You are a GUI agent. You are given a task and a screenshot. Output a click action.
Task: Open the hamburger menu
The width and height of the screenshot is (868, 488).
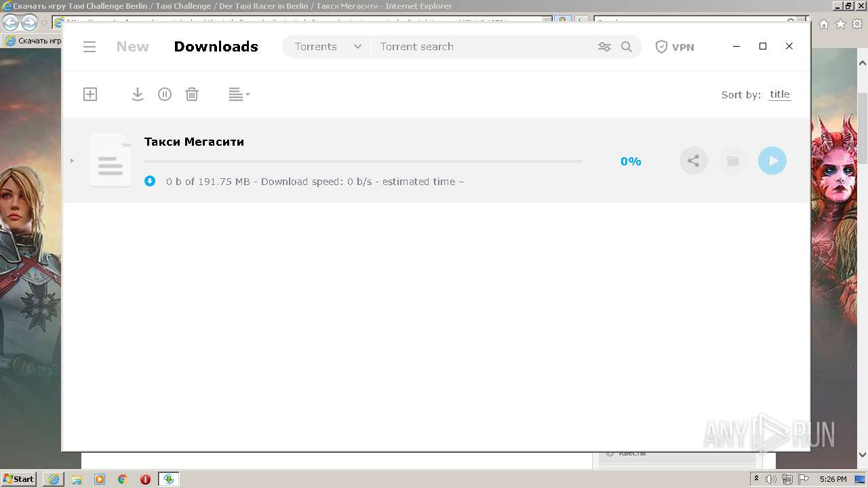(90, 47)
